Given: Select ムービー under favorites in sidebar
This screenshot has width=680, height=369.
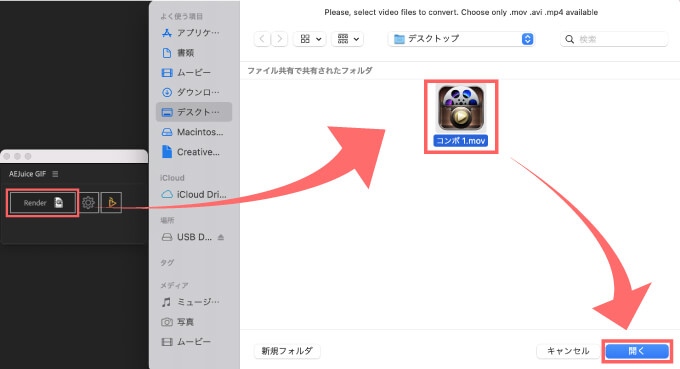Looking at the screenshot, I should pos(193,72).
